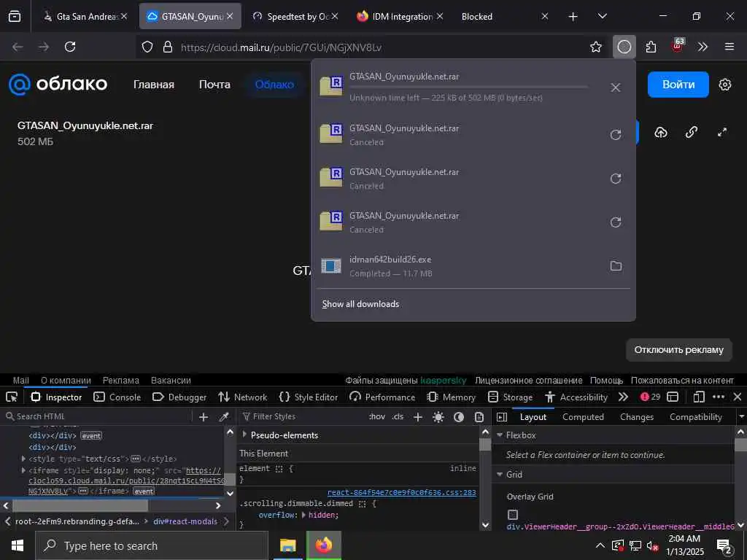Toggle .cls classes panel
The height and width of the screenshot is (560, 747).
398,416
